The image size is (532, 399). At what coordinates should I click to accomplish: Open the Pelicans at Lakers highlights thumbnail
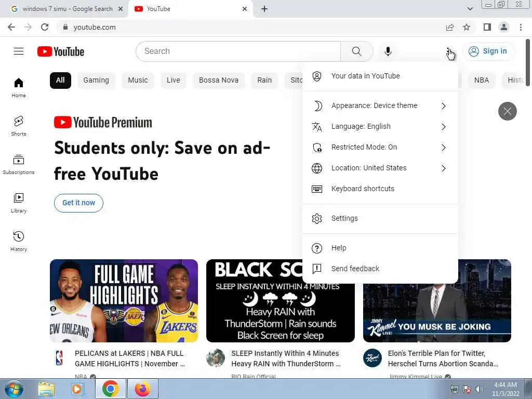(124, 301)
